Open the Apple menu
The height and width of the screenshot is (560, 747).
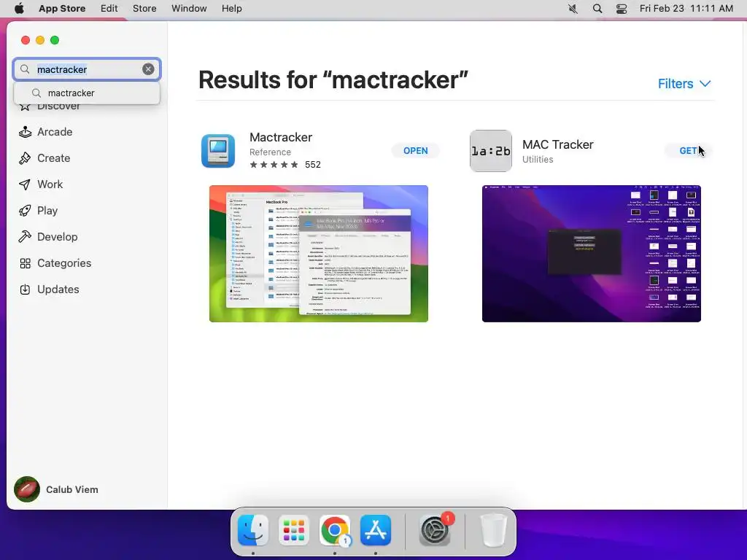click(19, 9)
